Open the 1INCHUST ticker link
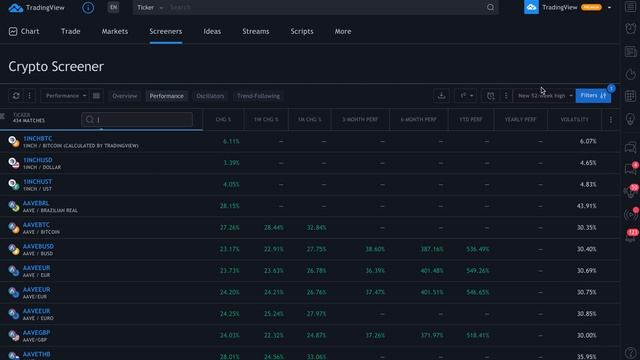Viewport: 640px width, 360px height. 37,182
